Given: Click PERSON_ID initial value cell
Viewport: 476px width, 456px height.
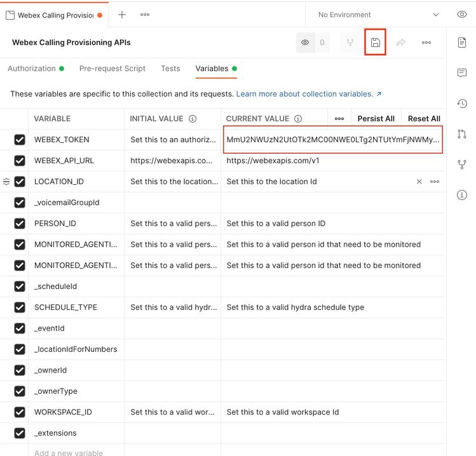Looking at the screenshot, I should pyautogui.click(x=172, y=224).
